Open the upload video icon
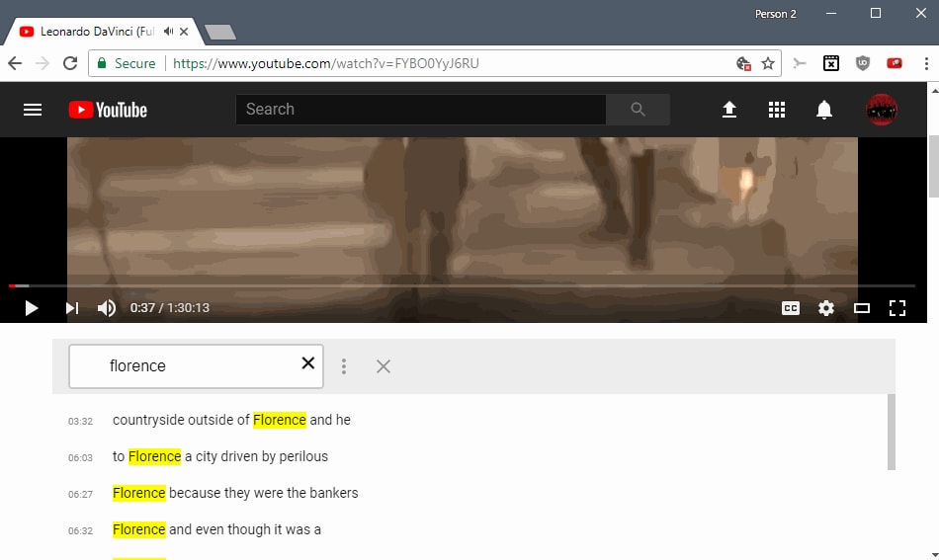The height and width of the screenshot is (560, 939). [x=728, y=110]
